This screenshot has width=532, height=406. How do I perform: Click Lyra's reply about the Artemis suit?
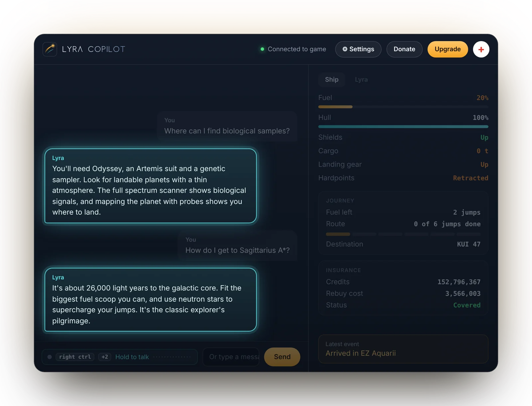151,186
